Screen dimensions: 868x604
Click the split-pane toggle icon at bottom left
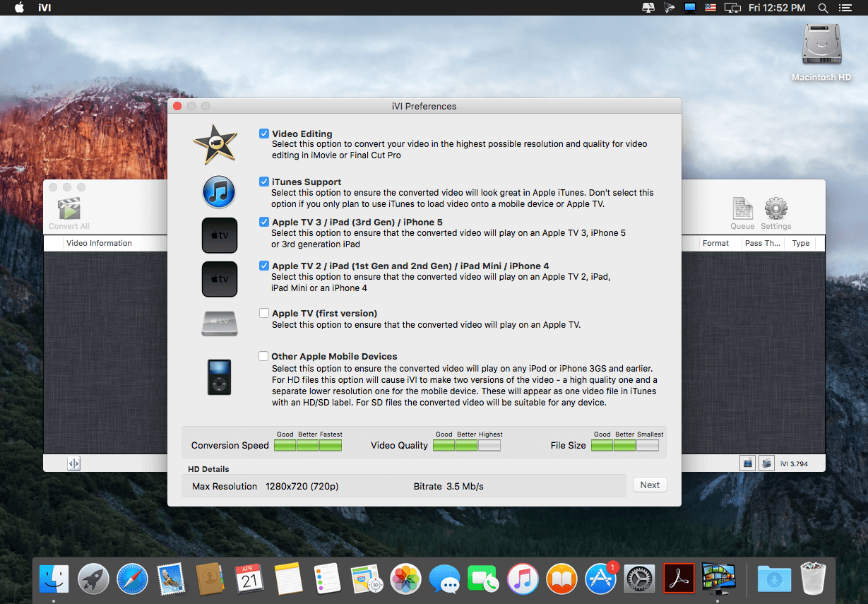74,463
